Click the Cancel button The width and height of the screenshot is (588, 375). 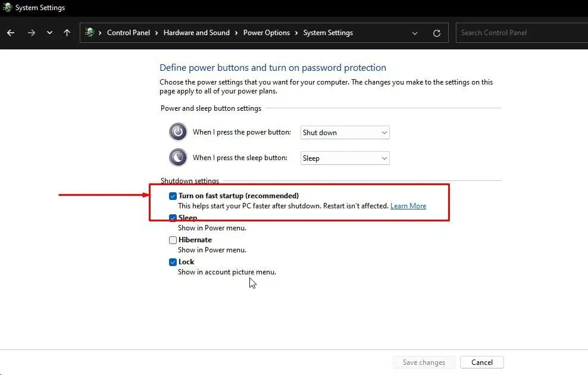[482, 362]
